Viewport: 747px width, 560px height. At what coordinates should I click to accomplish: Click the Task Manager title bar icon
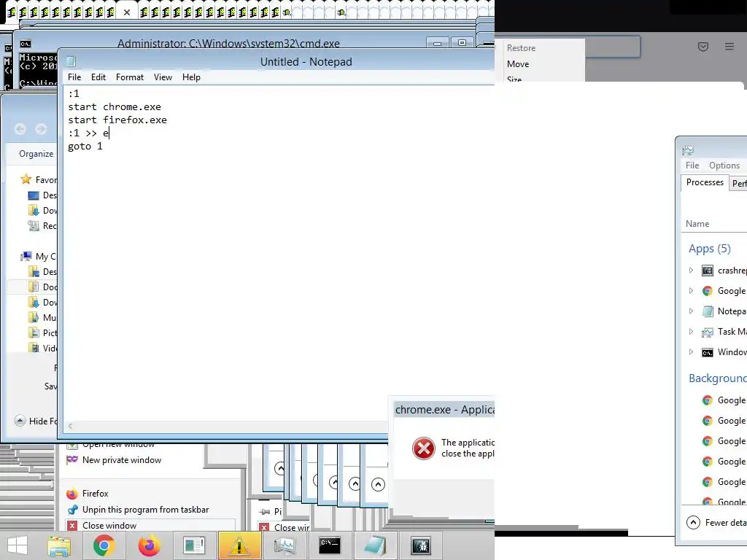pos(687,150)
